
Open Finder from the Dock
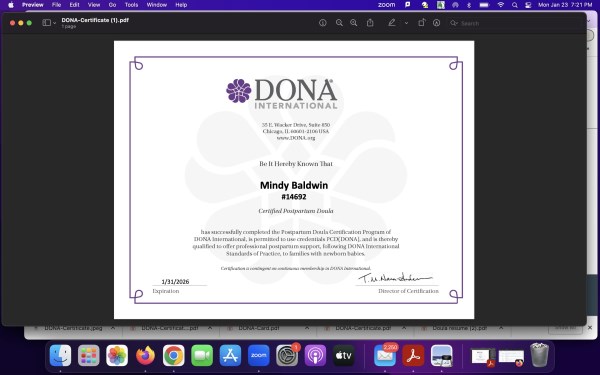pyautogui.click(x=60, y=355)
